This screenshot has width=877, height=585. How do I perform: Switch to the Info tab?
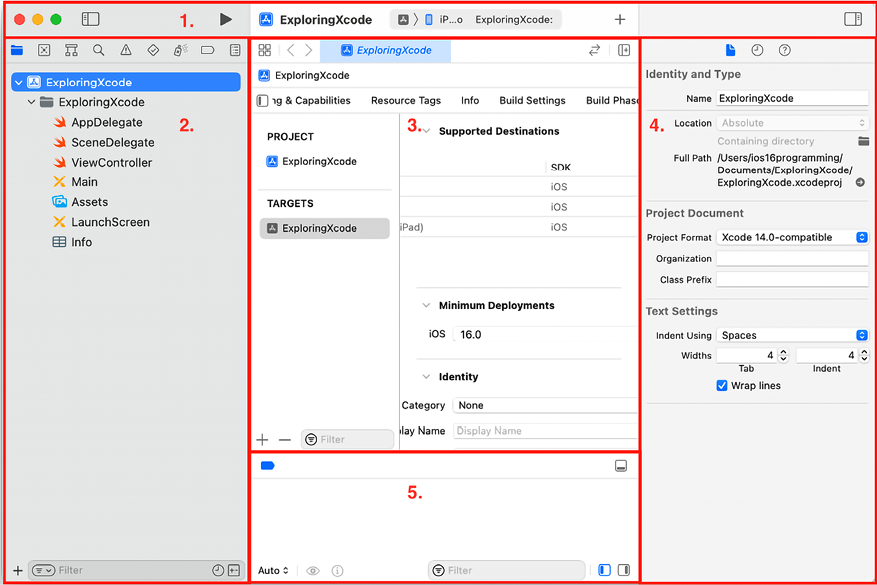click(x=470, y=101)
